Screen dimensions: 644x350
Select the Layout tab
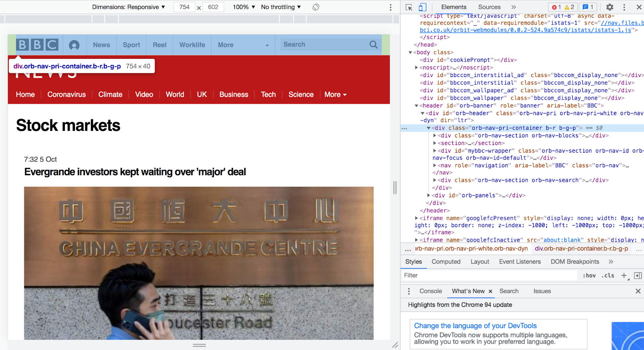pos(480,262)
